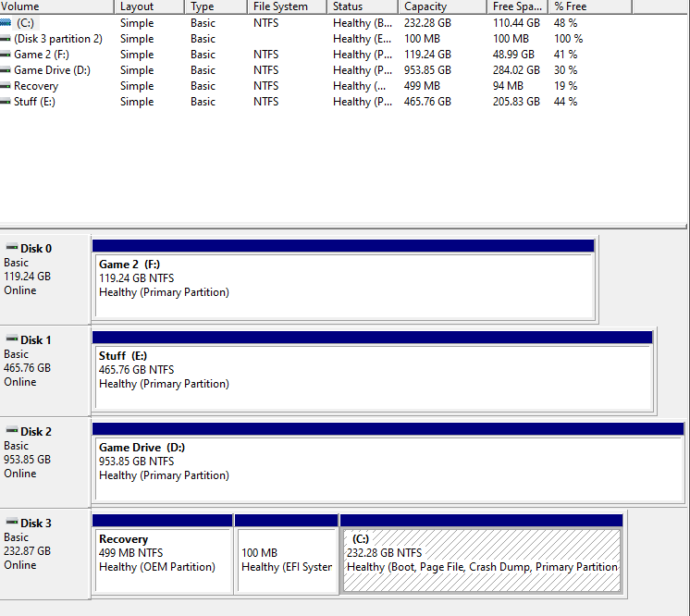Select the Game 2 (F:) partition block
This screenshot has width=690, height=616.
[x=344, y=280]
